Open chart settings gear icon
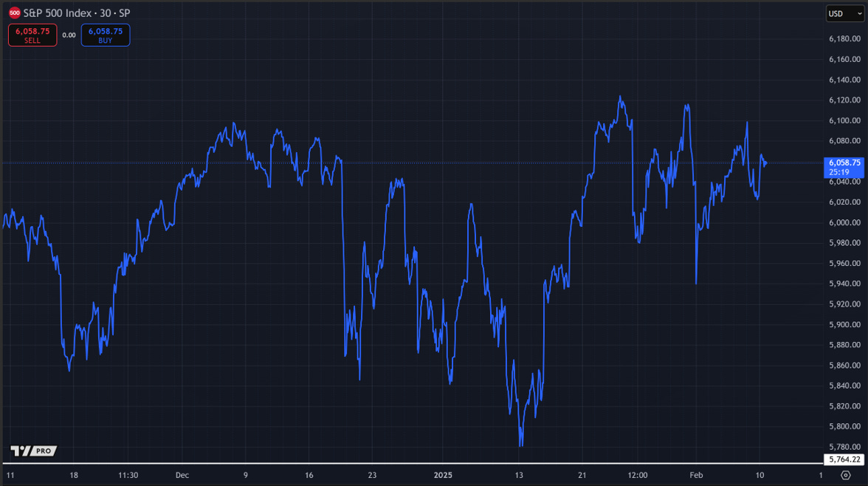Image resolution: width=868 pixels, height=486 pixels. [845, 475]
